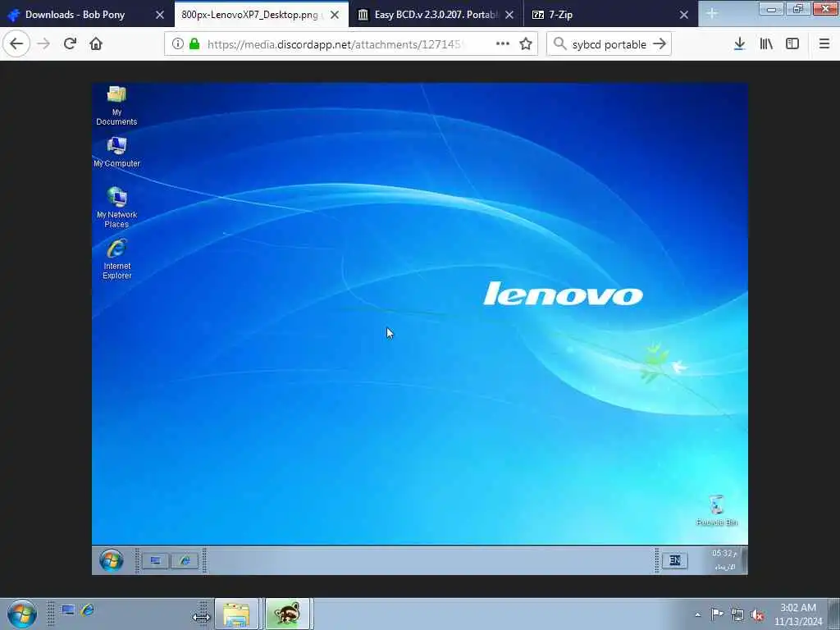Open Action Center flag tray icon
Screen dimensions: 840x630
(x=717, y=614)
